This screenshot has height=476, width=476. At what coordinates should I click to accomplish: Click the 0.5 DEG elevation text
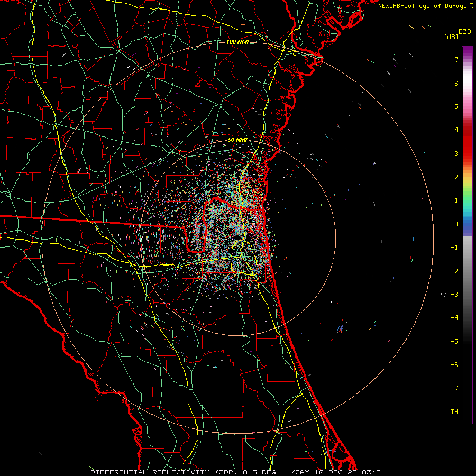click(x=259, y=472)
